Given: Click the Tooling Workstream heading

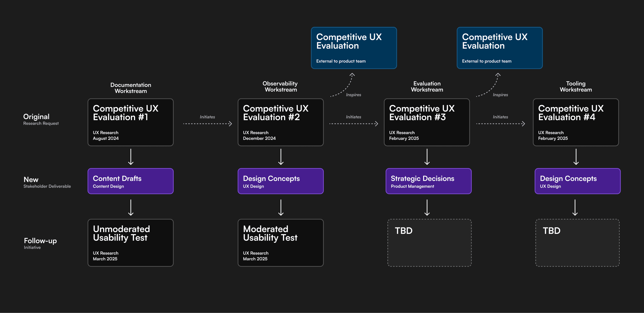Looking at the screenshot, I should pos(576,87).
